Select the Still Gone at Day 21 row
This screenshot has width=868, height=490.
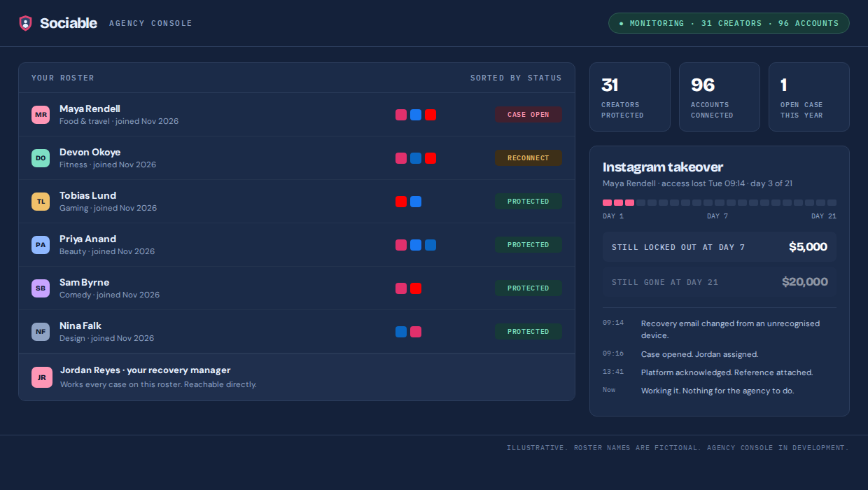pos(720,282)
